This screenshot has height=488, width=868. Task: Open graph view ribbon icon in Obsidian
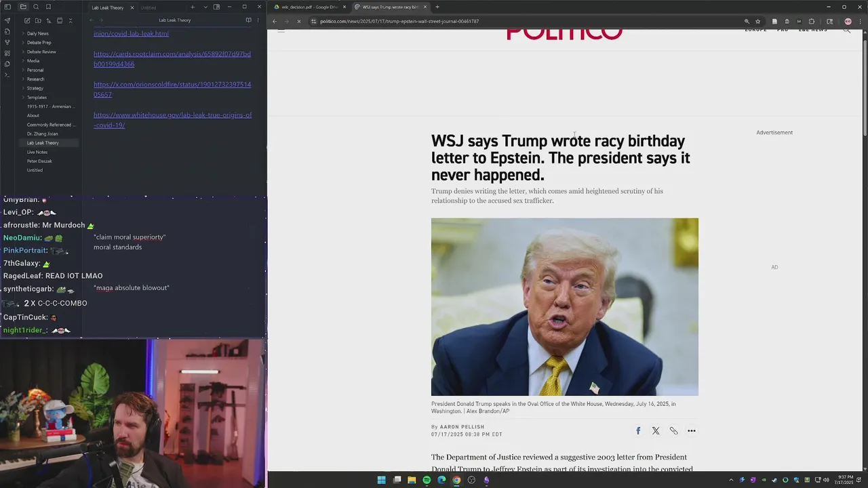click(7, 42)
